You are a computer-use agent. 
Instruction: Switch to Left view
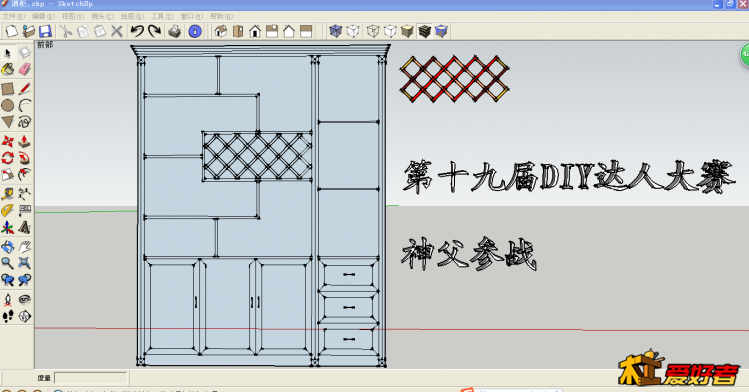pos(306,32)
